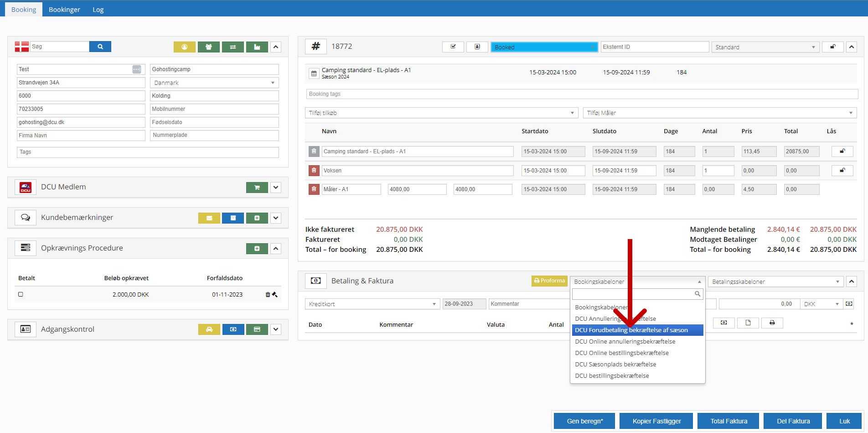Screen dimensions: 868x433
Task: Open the Betalingsskabeloner dropdown
Action: click(775, 282)
